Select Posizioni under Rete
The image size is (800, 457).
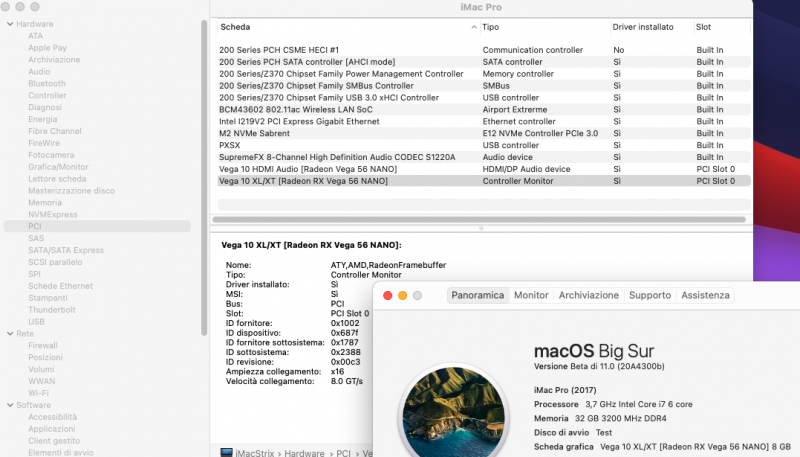click(45, 358)
